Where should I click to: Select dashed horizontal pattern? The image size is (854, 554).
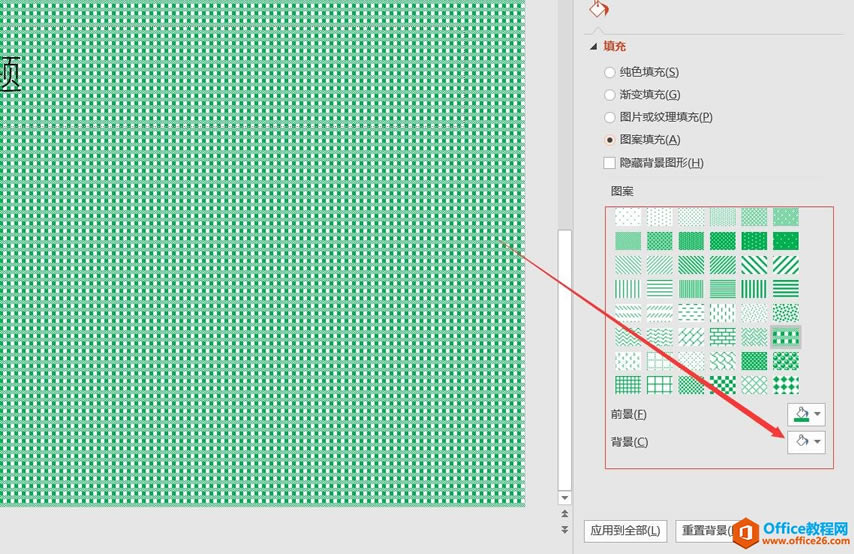[691, 313]
